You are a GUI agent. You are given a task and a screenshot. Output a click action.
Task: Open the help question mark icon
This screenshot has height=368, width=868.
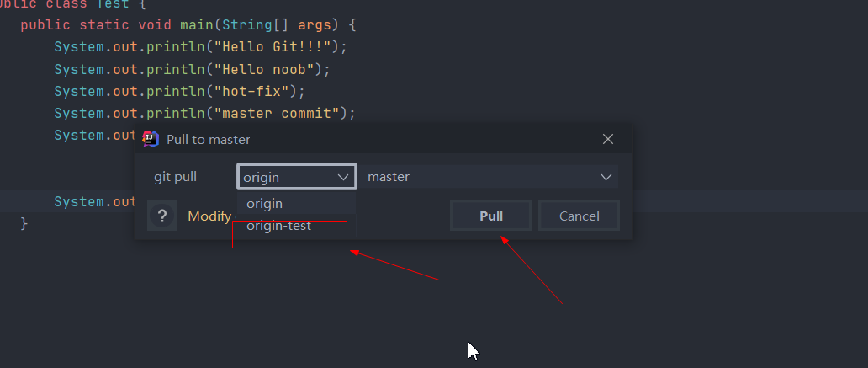(161, 216)
